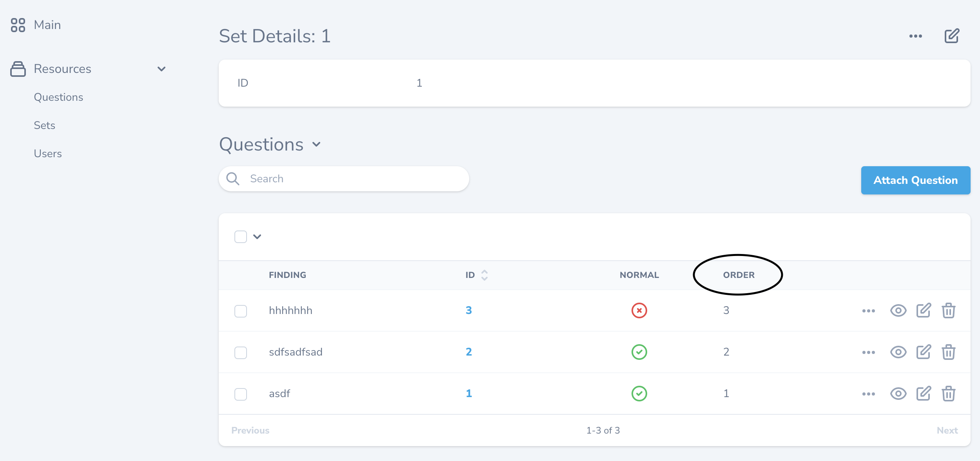The image size is (980, 461).
Task: Click the green Normal checkmark for sdfsadfsad
Action: pos(639,352)
